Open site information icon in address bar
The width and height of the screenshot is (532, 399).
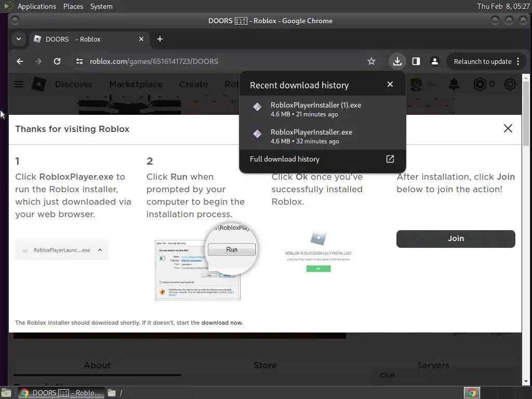(79, 61)
